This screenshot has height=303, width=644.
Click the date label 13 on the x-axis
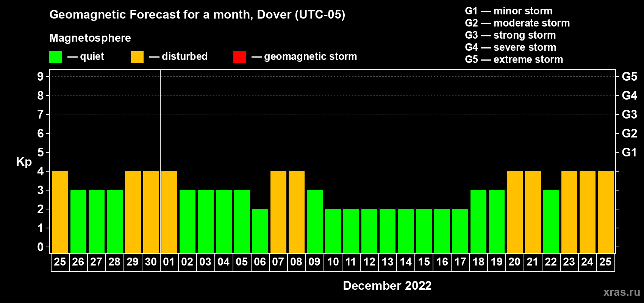[x=388, y=262]
